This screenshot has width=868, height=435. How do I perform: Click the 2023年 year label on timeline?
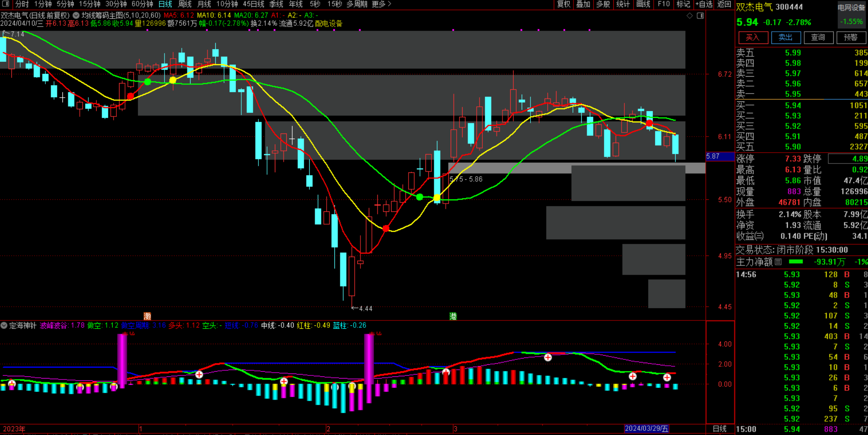tap(14, 429)
